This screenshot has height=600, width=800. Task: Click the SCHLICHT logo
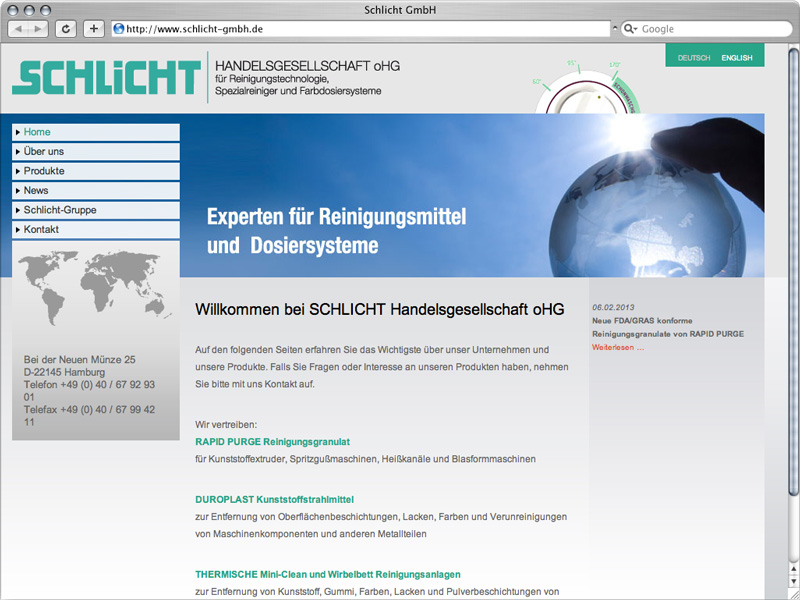click(x=106, y=78)
